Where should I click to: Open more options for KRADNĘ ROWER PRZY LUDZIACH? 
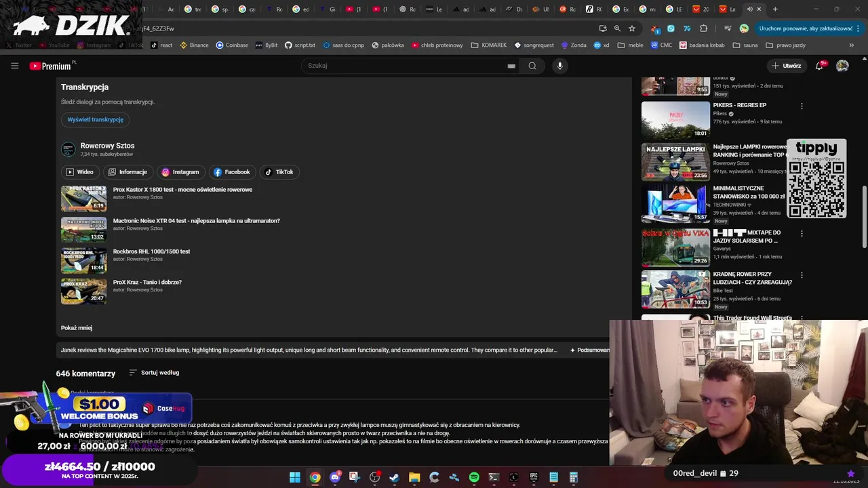802,275
